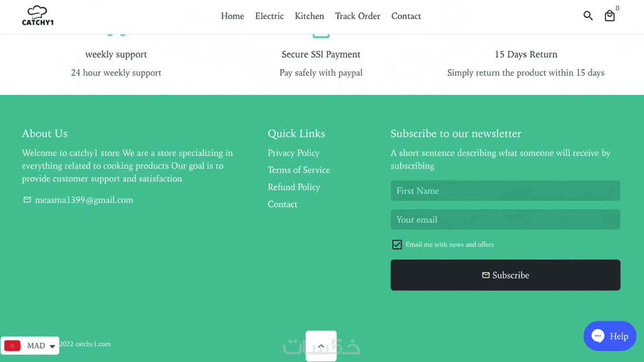Open the search magnifier icon
The height and width of the screenshot is (362, 644).
pyautogui.click(x=588, y=16)
